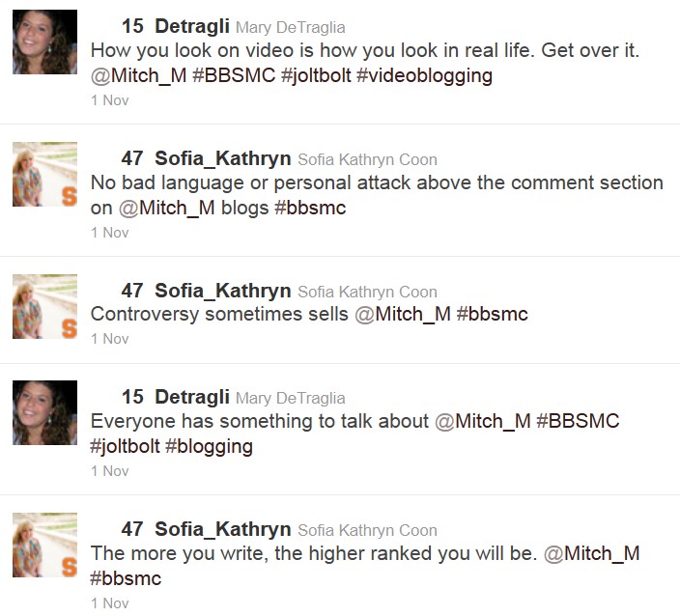The image size is (680, 616).
Task: Open #bbsmc hashtag under "The more you write"
Action: point(126,578)
